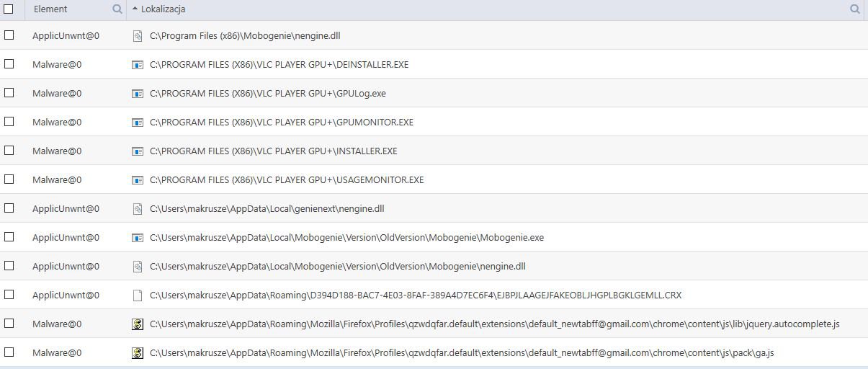Image resolution: width=868 pixels, height=369 pixels.
Task: Click ApplicUnwnt@0 label in genienext row
Action: coord(66,208)
